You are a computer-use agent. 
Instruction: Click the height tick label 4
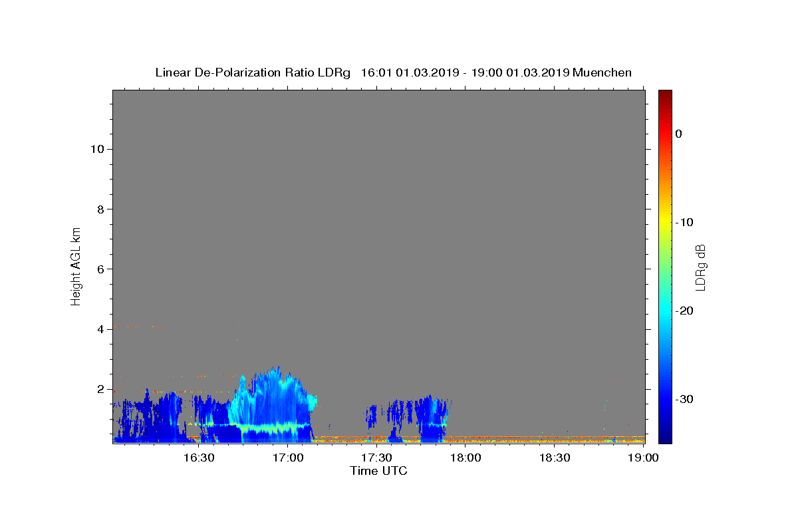101,329
